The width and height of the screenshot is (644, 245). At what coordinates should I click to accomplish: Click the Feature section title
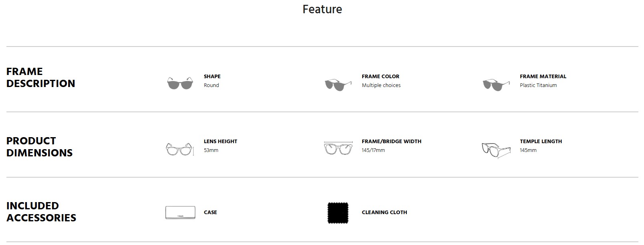(x=322, y=9)
